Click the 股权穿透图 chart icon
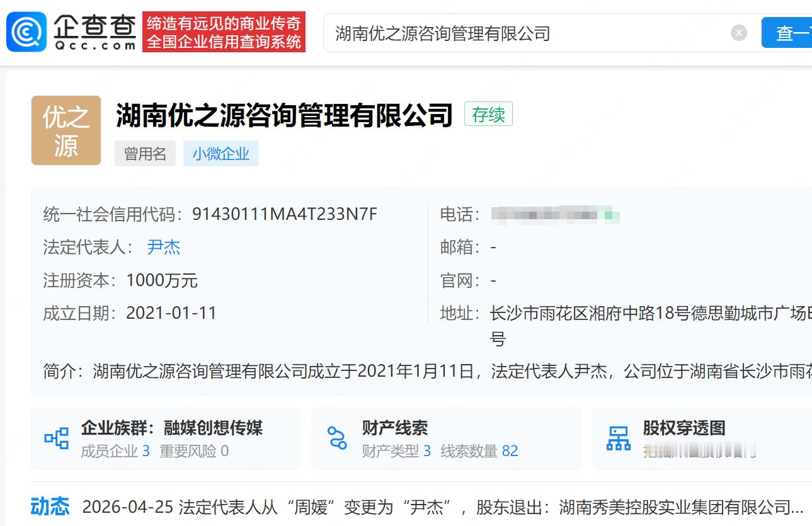The height and width of the screenshot is (526, 812). point(619,437)
